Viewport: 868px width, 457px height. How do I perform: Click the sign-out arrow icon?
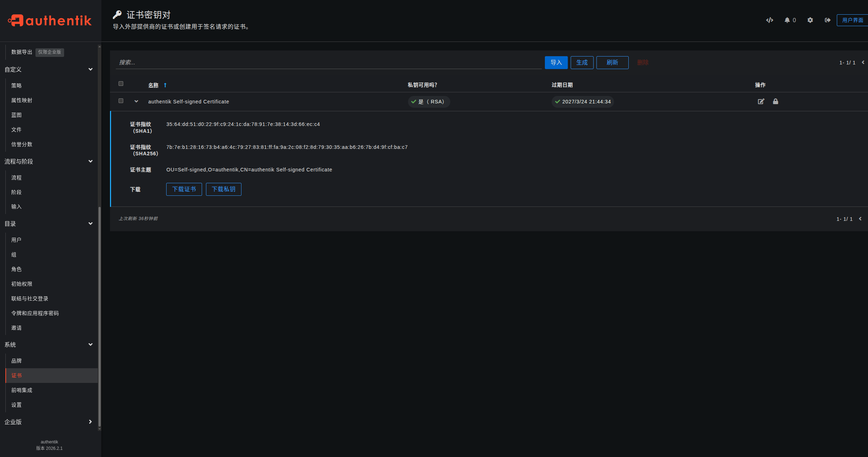828,20
